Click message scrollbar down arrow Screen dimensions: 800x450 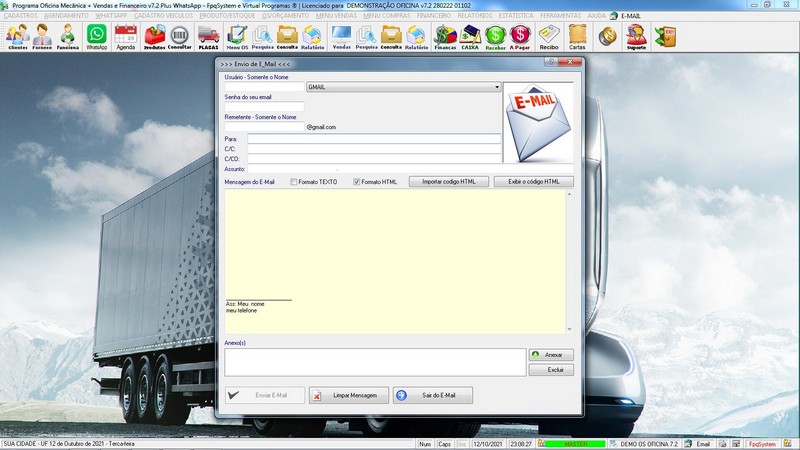coord(569,330)
